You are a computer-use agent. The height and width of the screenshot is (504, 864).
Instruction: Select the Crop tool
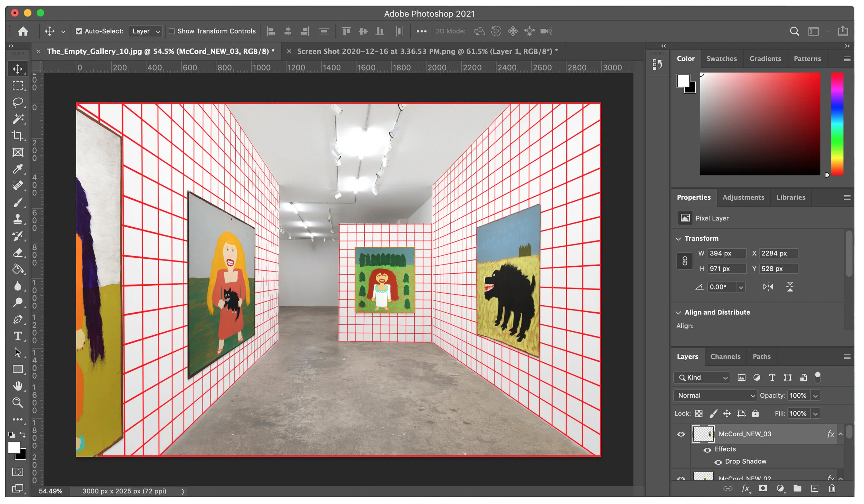coord(18,135)
